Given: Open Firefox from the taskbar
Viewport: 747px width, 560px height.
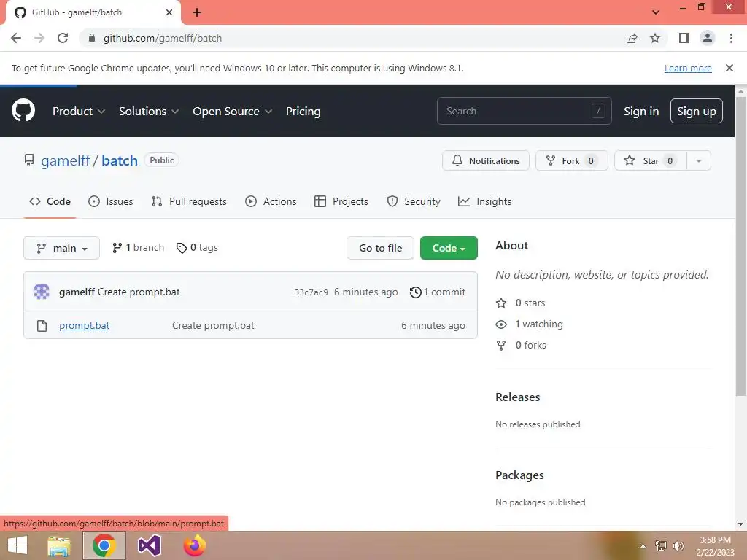Looking at the screenshot, I should tap(194, 545).
